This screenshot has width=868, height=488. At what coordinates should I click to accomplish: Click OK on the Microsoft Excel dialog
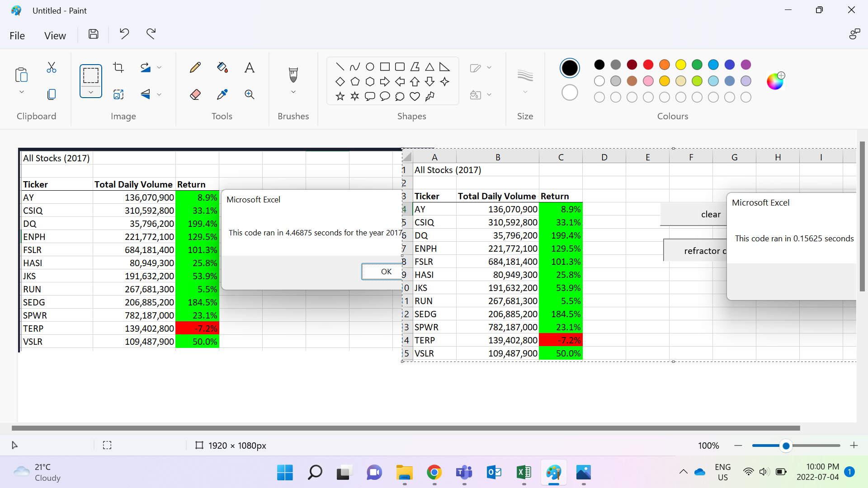coord(386,271)
